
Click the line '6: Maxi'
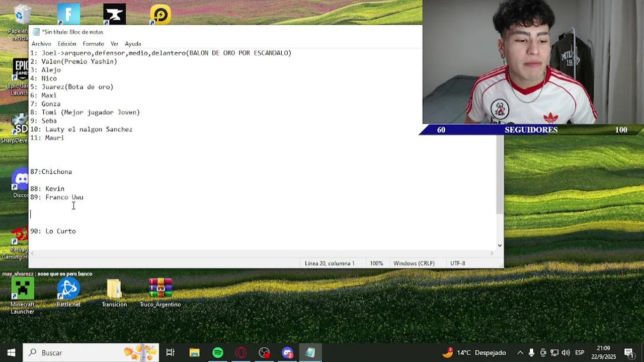tap(43, 96)
